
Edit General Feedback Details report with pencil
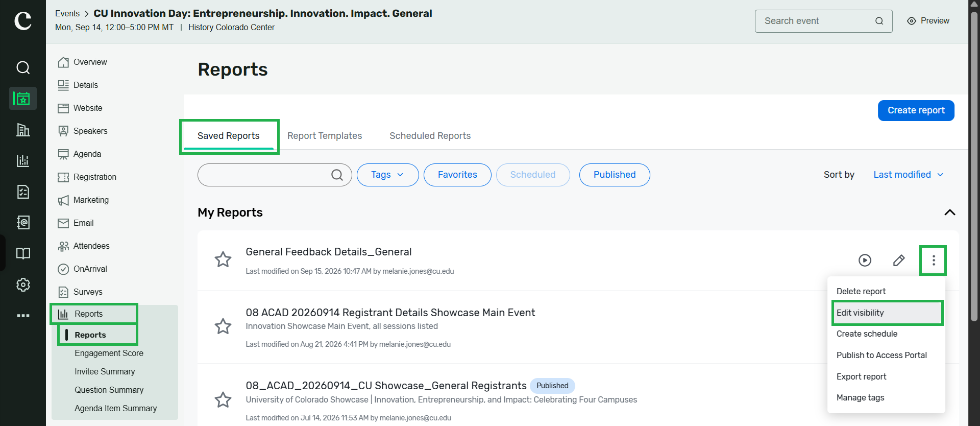click(x=899, y=261)
